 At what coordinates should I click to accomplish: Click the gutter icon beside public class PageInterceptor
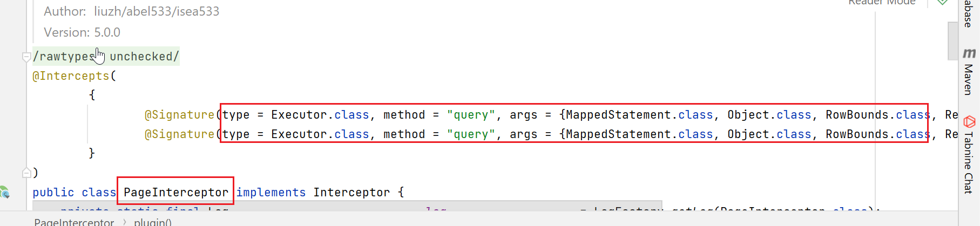[x=4, y=192]
